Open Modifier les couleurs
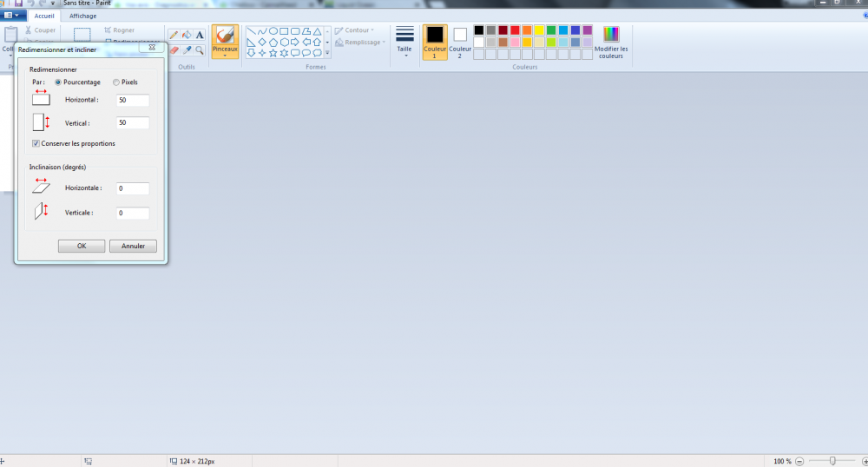Image resolution: width=868 pixels, height=467 pixels. pos(611,42)
